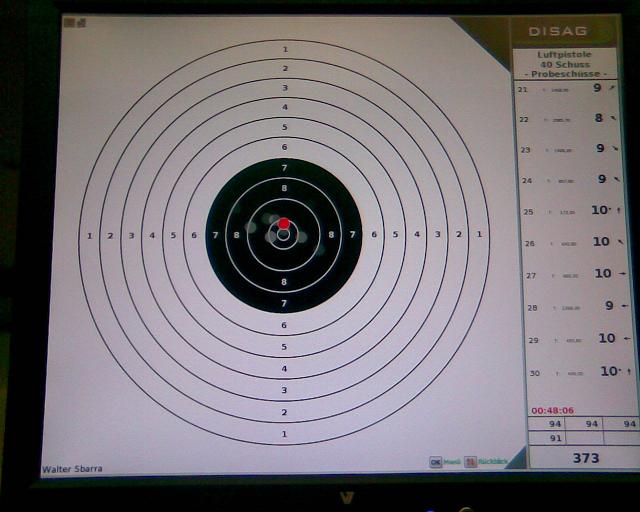Click the total score 373
The image size is (640, 512).
point(585,458)
